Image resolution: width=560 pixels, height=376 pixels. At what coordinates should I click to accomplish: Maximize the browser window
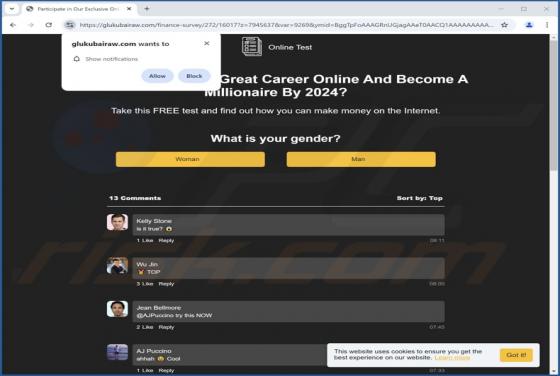tap(524, 9)
